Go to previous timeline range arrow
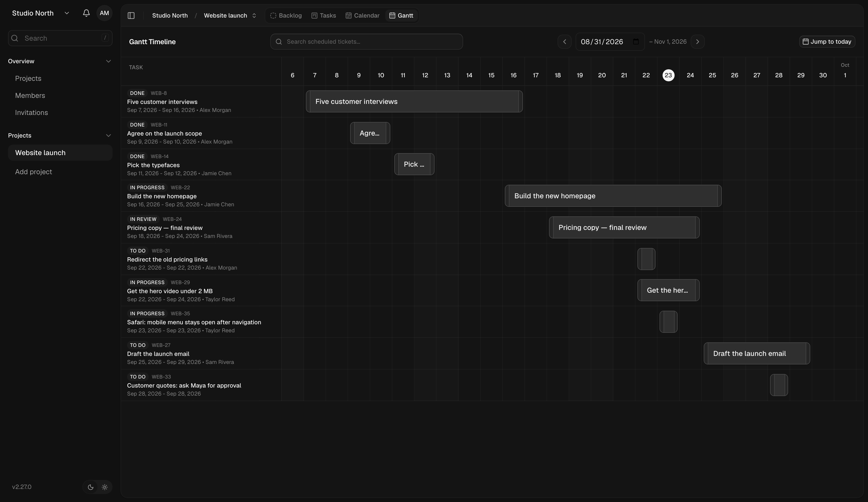Screen dimensions: 868x502 click(564, 42)
